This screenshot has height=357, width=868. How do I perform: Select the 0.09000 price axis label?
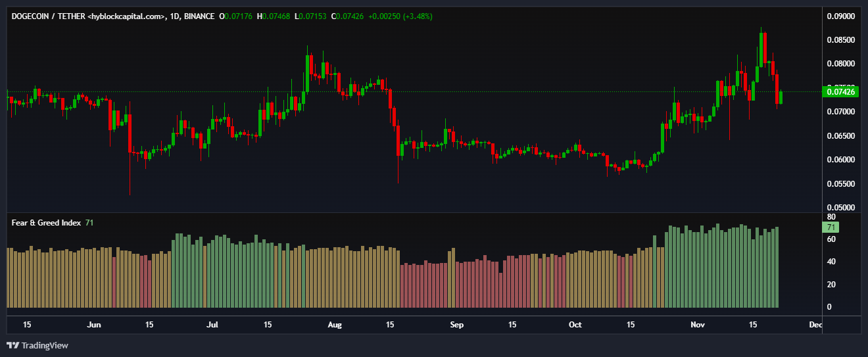[840, 16]
